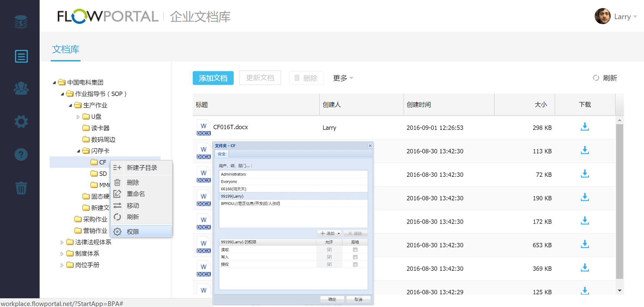Check the deny box for 写入
The image size is (644, 307).
(x=355, y=257)
